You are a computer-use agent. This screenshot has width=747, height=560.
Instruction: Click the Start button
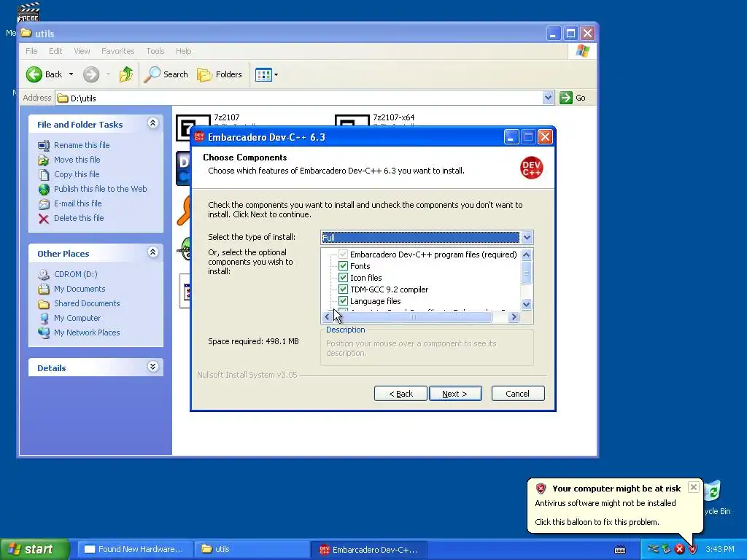click(34, 549)
